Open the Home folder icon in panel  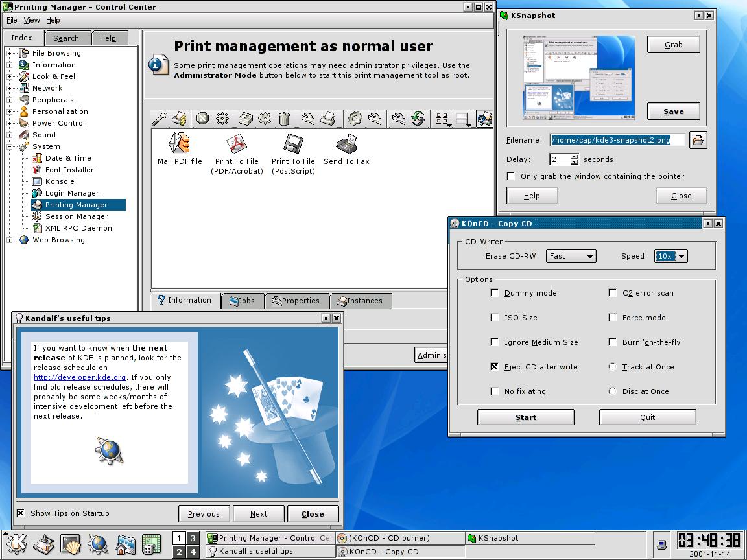[125, 544]
